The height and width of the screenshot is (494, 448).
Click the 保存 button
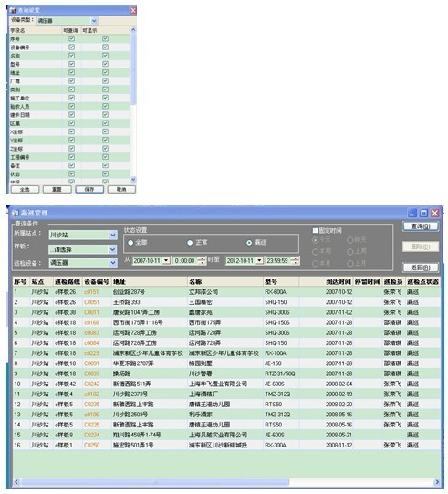(x=89, y=189)
